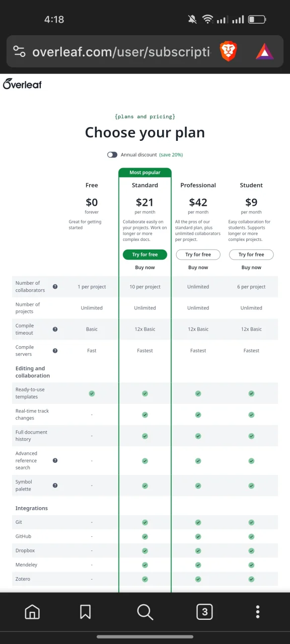Viewport: 290px width, 644px height.
Task: Open site settings icon in address bar
Action: [19, 51]
